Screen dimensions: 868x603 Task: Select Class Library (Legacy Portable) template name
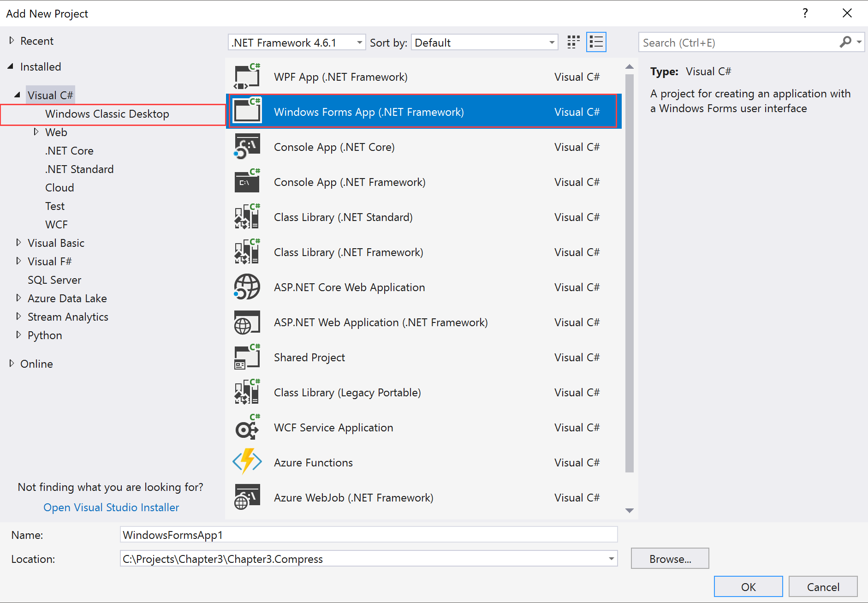pos(347,393)
